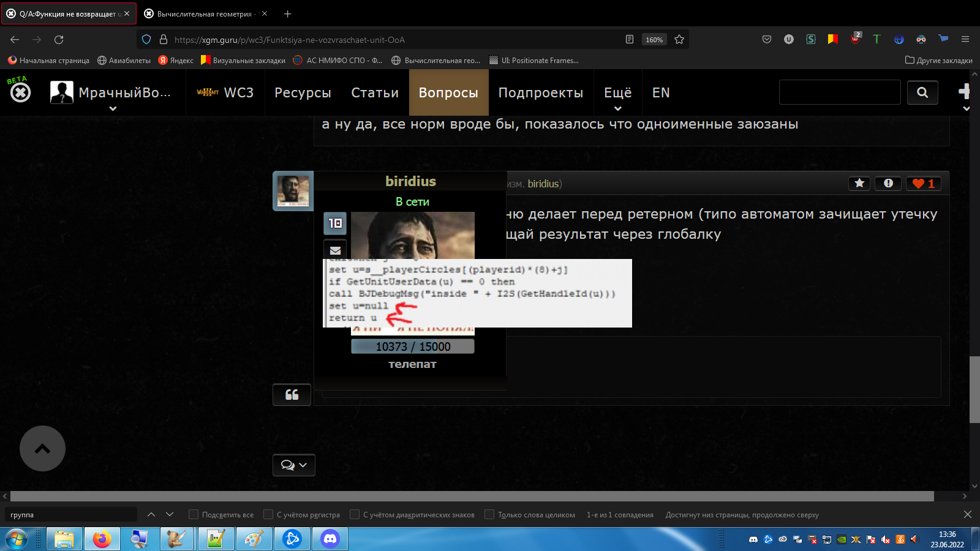Viewport: 980px width, 551px height.
Task: Find next match in find bar
Action: click(170, 515)
